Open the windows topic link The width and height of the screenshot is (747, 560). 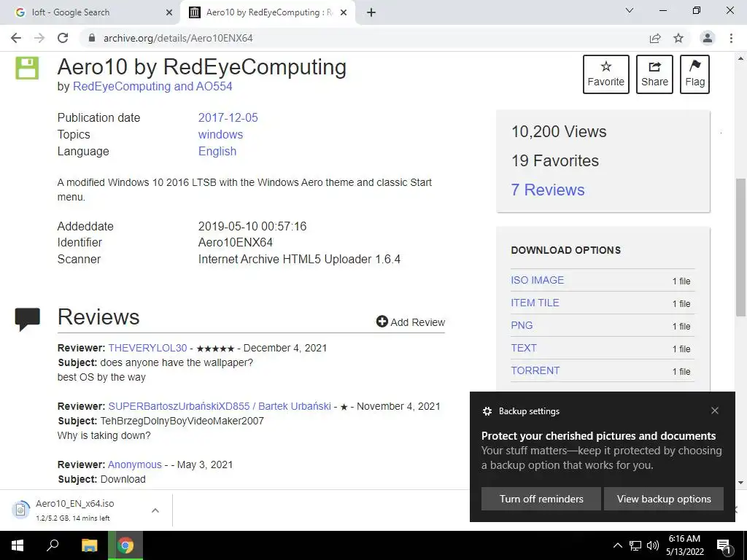coord(220,134)
